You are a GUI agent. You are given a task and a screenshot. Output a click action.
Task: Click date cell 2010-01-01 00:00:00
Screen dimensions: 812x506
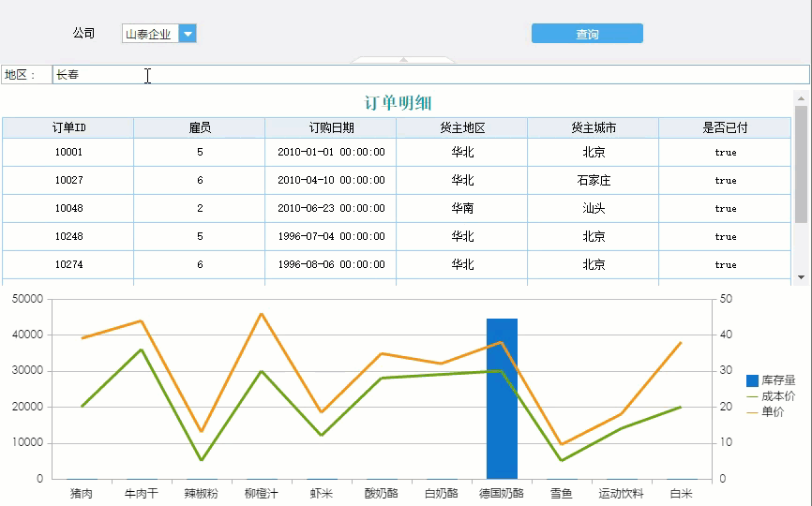pos(331,152)
